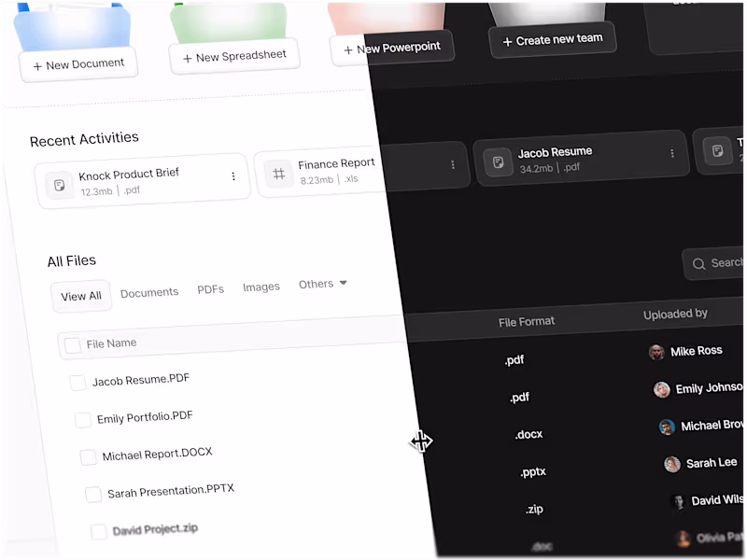747x560 pixels.
Task: Check the box beside Jacob Resume.PDF
Action: (x=78, y=383)
